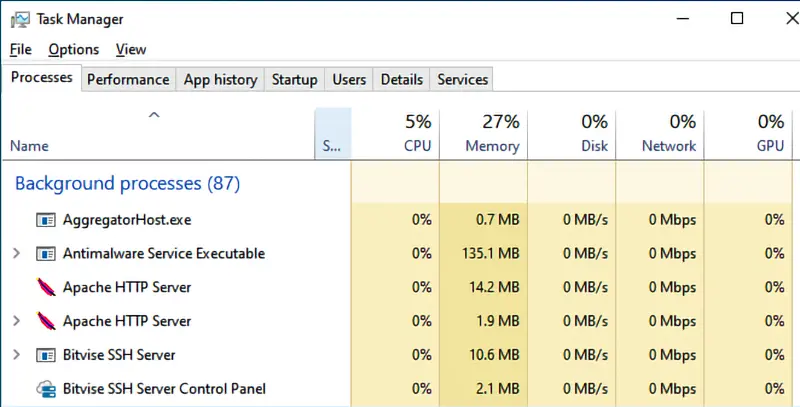The width and height of the screenshot is (800, 407).
Task: Click the Bitvise SSH Server Control Panel icon
Action: point(46,389)
